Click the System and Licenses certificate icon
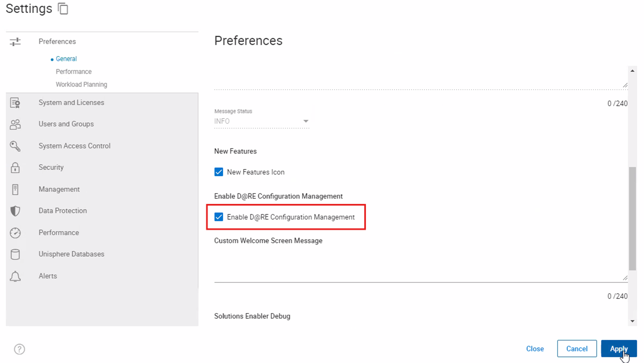Viewport: 644px width, 363px height. [15, 103]
